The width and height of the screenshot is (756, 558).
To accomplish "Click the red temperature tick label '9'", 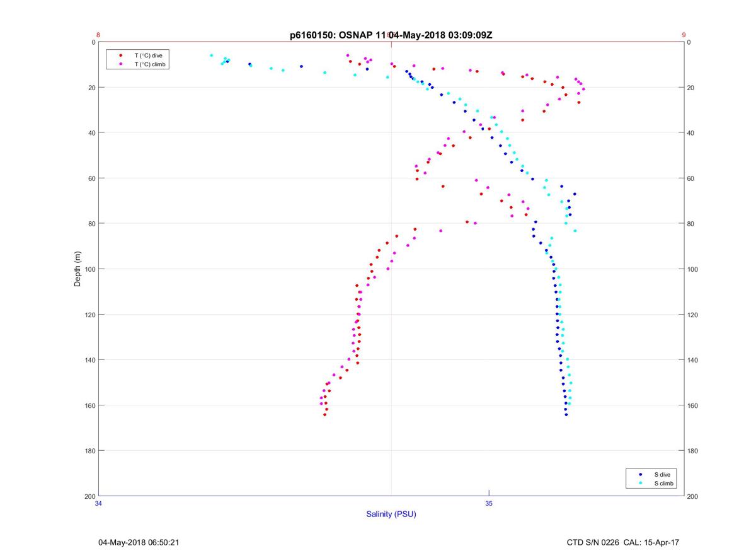I will point(684,35).
